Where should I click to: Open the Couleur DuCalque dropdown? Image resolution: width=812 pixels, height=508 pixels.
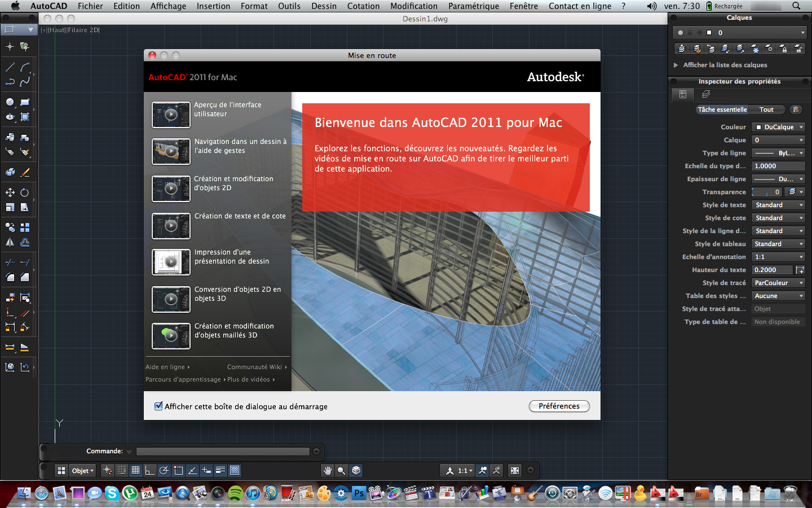[778, 127]
